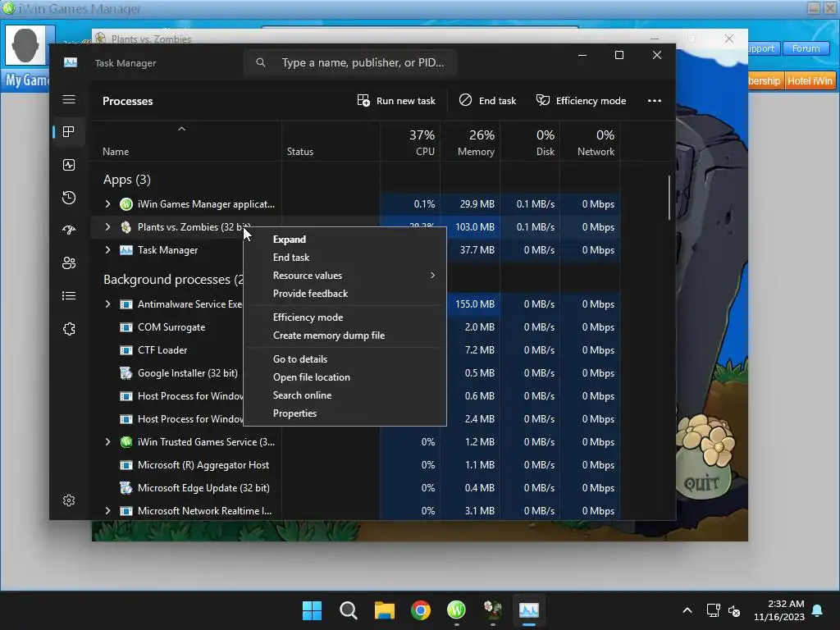Open the Services puzzle icon in sidebar

point(69,329)
